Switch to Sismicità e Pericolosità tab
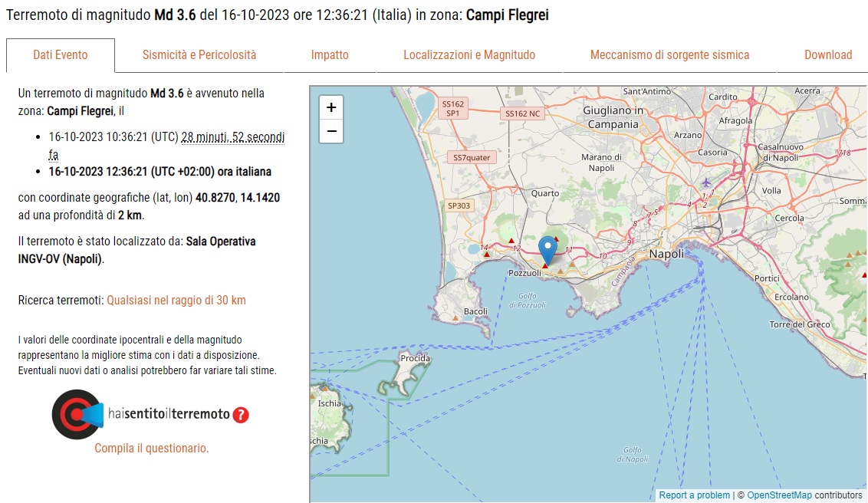 (x=199, y=55)
